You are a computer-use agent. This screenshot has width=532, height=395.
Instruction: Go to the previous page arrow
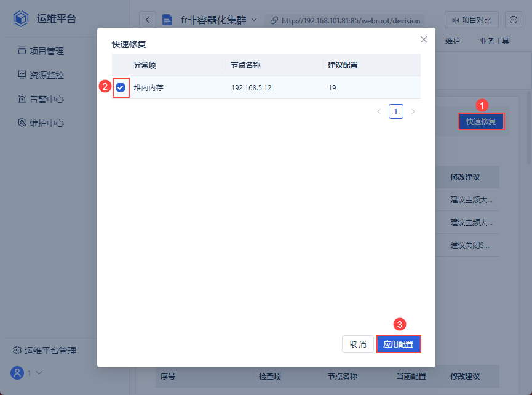[x=379, y=111]
